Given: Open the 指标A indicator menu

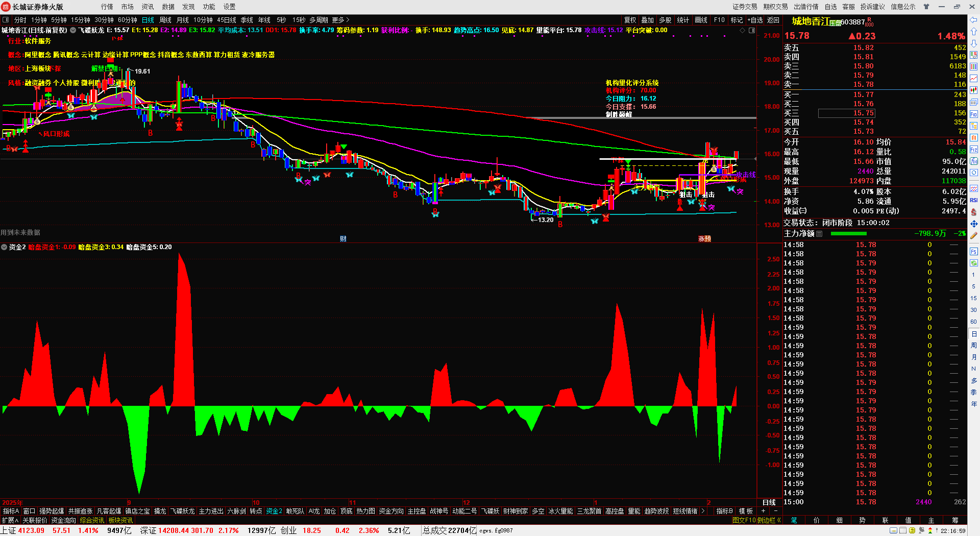Looking at the screenshot, I should point(11,511).
